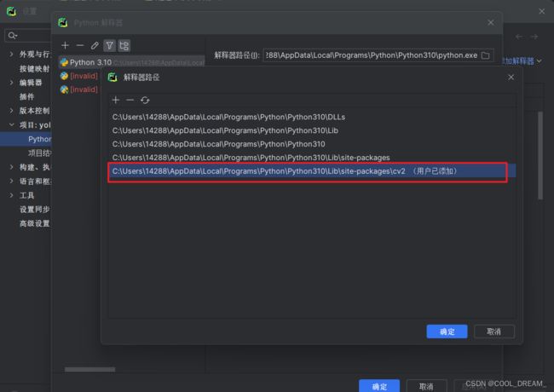Expand 构建、执行 settings category
This screenshot has width=554, height=392.
tap(11, 167)
